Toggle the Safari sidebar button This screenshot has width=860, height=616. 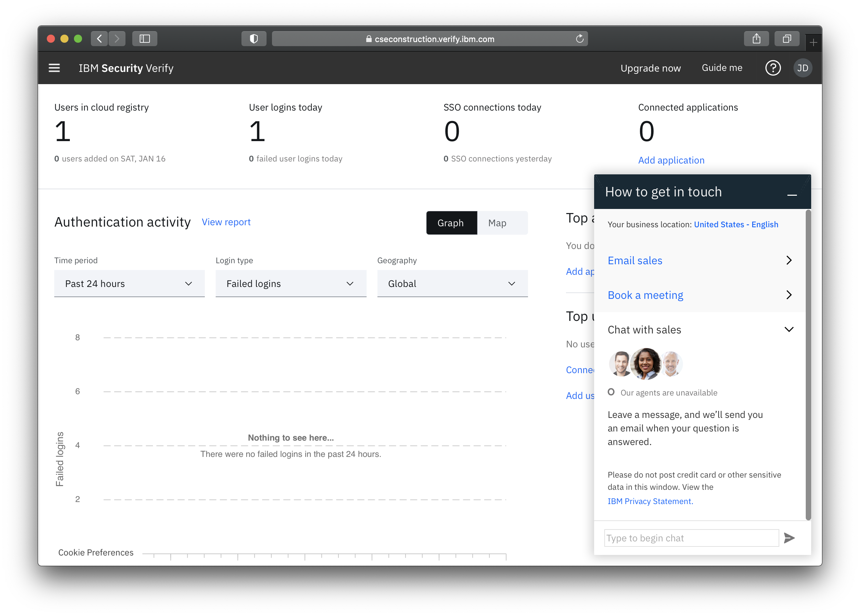pos(144,39)
